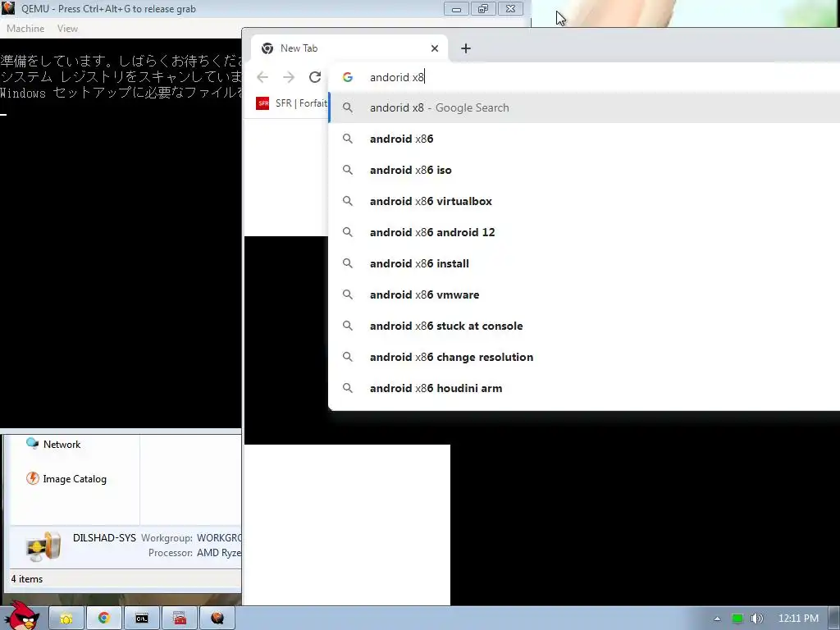Open a new Chrome tab with plus
The width and height of the screenshot is (840, 630).
click(466, 48)
